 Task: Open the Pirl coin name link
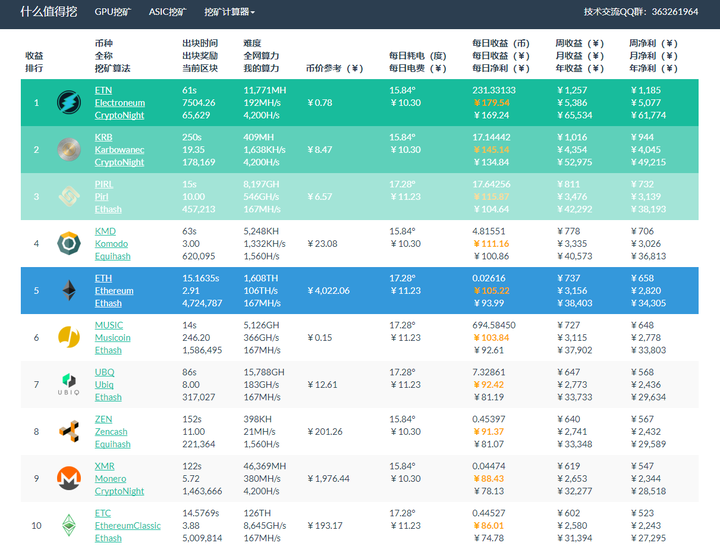pyautogui.click(x=101, y=196)
